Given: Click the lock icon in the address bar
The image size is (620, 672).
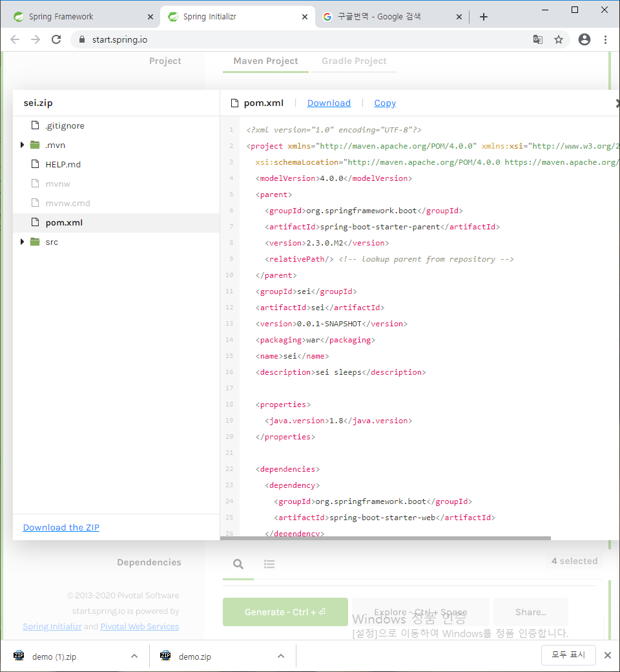Looking at the screenshot, I should tap(82, 39).
